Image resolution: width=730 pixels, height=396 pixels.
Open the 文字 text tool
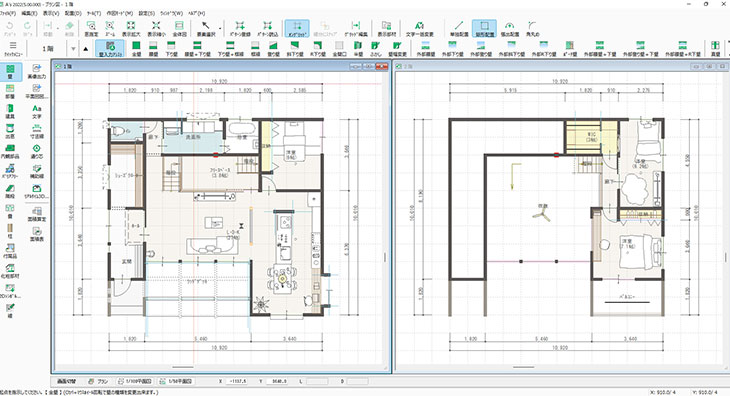[37, 112]
